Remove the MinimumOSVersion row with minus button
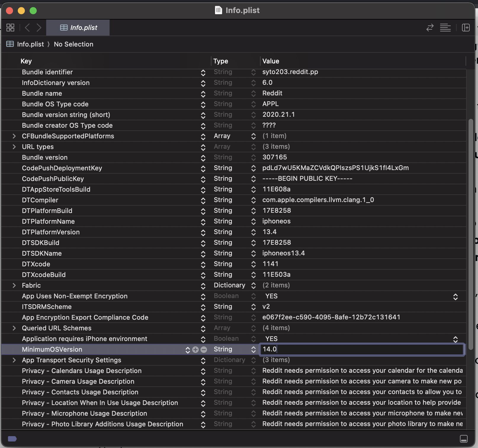 coord(204,350)
